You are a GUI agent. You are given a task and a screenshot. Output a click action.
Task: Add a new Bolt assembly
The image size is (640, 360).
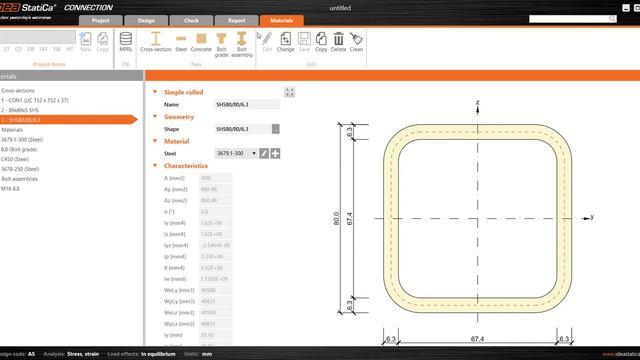pos(242,44)
